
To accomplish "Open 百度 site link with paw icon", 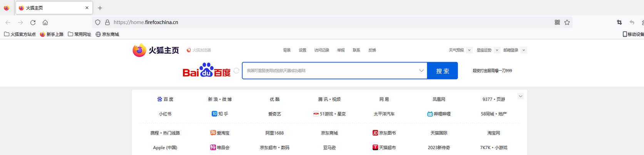I will click(x=165, y=99).
